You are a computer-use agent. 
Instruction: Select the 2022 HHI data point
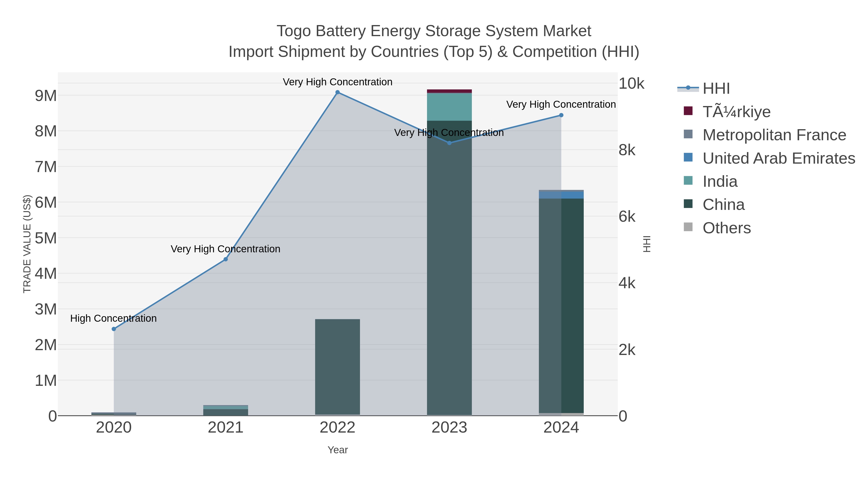[x=338, y=92]
